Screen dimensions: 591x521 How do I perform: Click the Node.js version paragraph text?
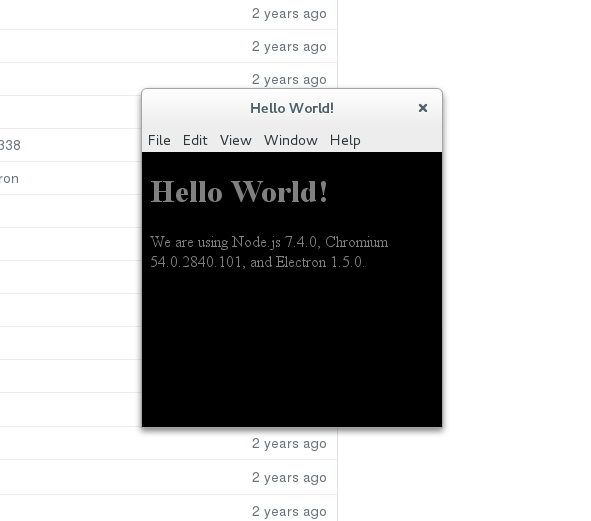coord(269,252)
